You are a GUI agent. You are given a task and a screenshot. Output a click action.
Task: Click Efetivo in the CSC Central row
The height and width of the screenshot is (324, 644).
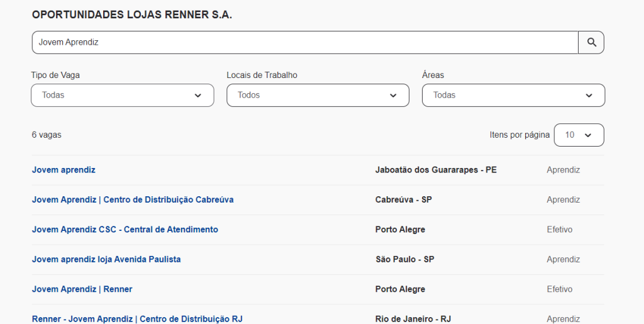click(559, 230)
